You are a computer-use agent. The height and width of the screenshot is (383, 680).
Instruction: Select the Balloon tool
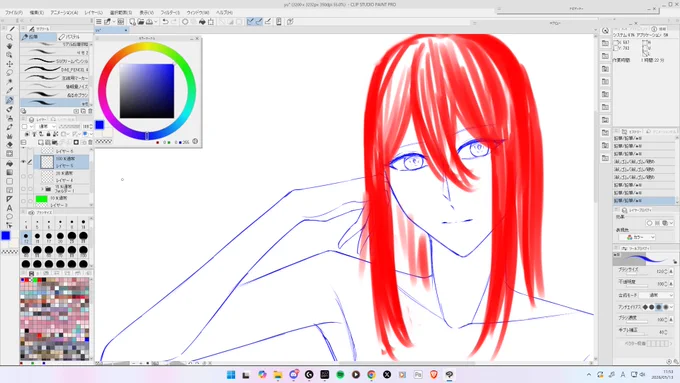[9, 217]
